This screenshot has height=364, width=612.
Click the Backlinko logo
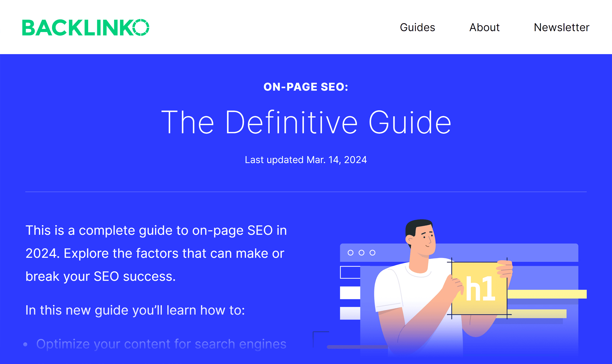pyautogui.click(x=85, y=27)
